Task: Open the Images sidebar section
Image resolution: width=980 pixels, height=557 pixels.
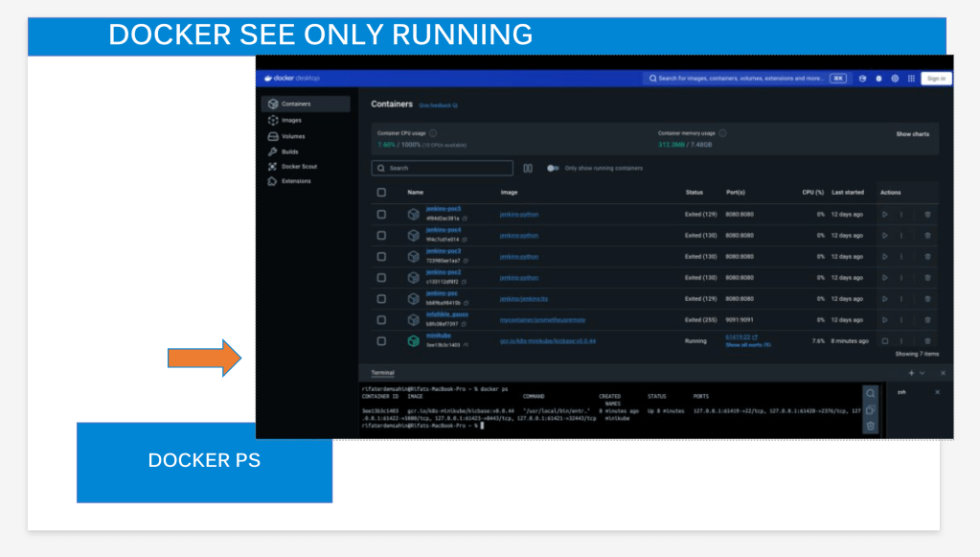Action: pos(285,120)
